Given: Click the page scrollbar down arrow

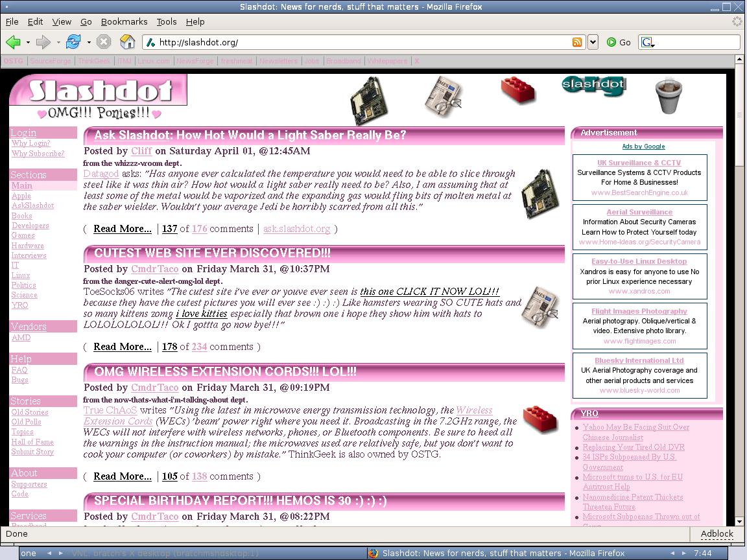Looking at the screenshot, I should tap(739, 521).
